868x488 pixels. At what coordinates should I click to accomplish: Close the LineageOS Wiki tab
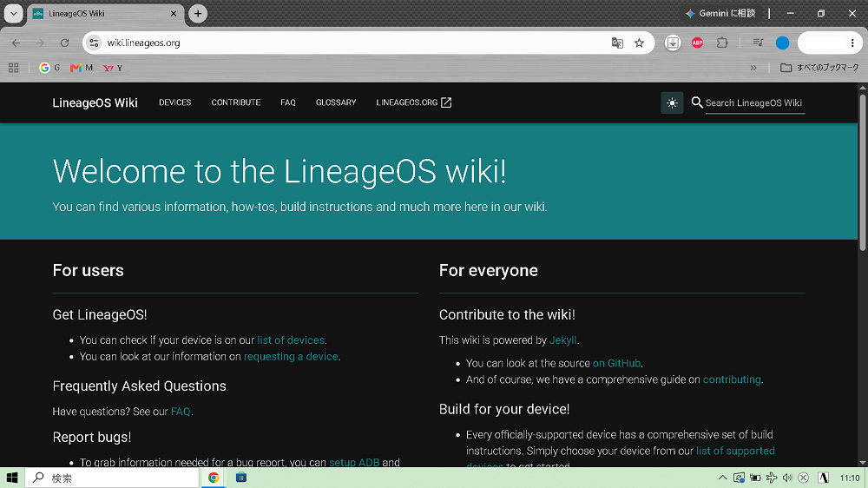(x=174, y=13)
